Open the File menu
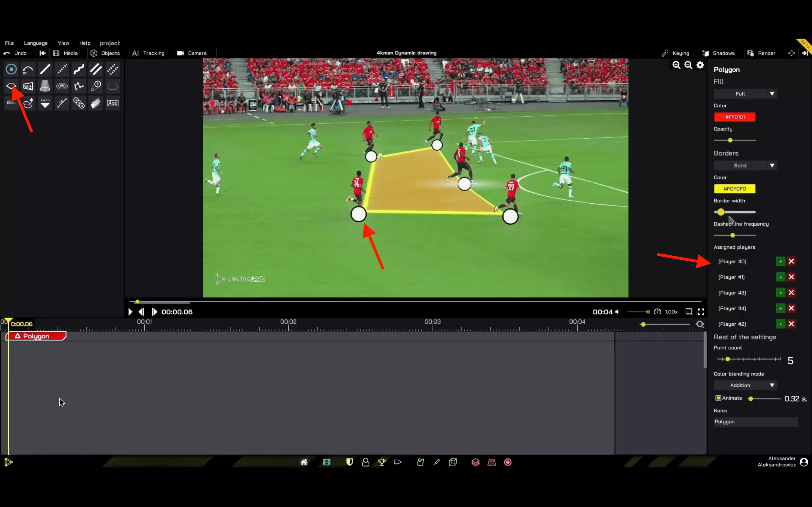This screenshot has width=812, height=507. click(9, 43)
